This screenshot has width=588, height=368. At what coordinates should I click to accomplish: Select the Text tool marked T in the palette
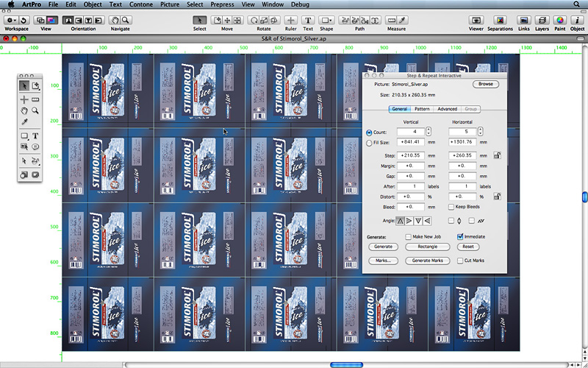35,136
